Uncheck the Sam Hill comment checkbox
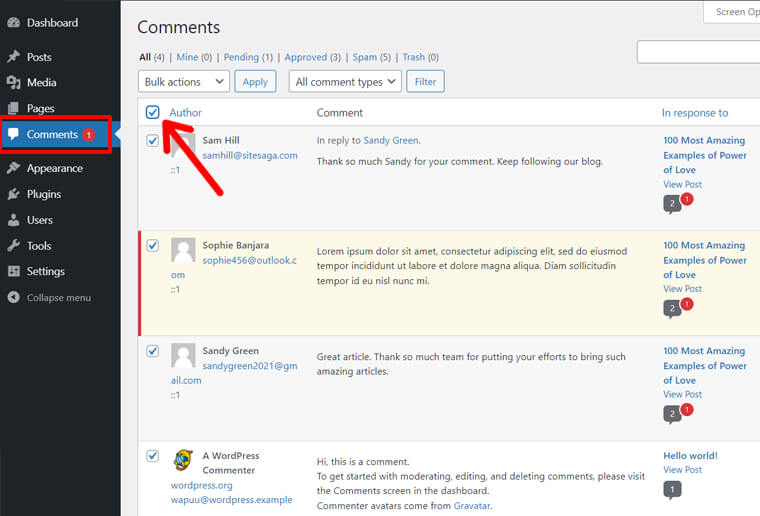Image resolution: width=760 pixels, height=516 pixels. click(x=153, y=141)
